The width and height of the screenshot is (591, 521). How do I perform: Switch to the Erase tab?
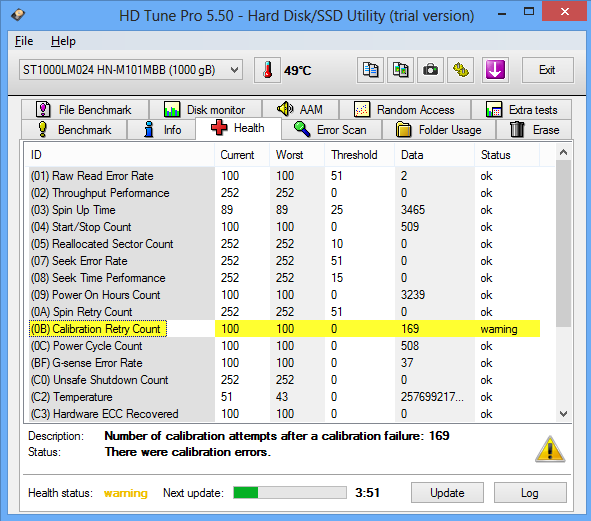click(x=534, y=130)
